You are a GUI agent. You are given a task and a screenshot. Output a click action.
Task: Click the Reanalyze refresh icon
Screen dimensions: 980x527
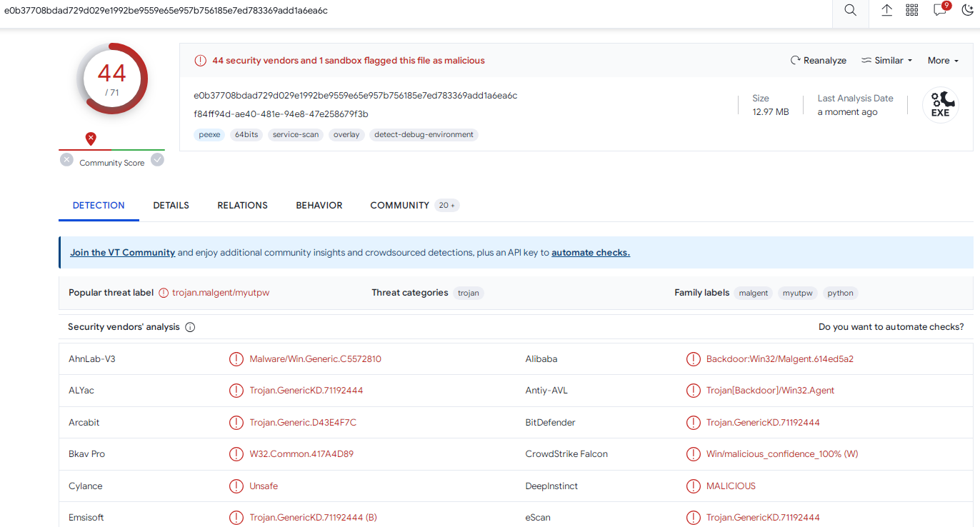pyautogui.click(x=795, y=61)
